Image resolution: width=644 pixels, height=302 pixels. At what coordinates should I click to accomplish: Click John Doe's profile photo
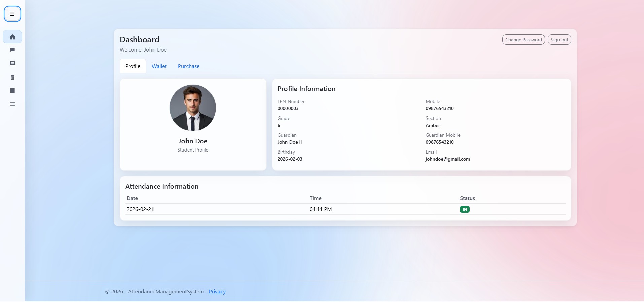(193, 108)
